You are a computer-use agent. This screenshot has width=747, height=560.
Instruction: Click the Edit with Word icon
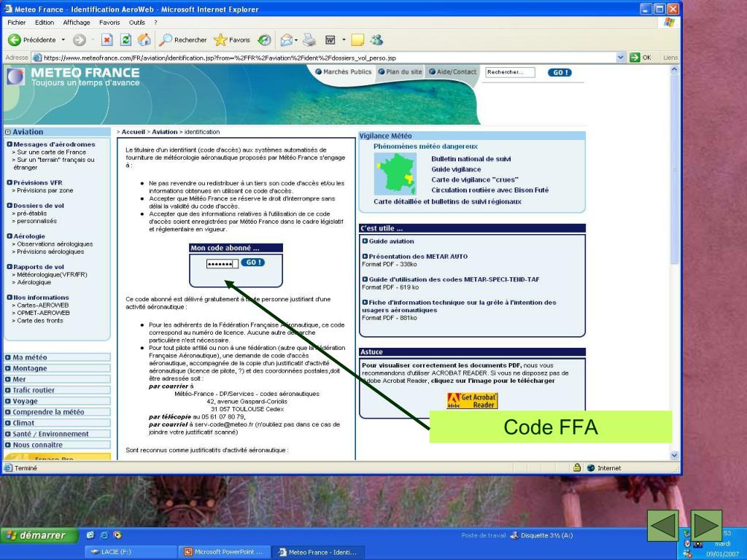(330, 40)
